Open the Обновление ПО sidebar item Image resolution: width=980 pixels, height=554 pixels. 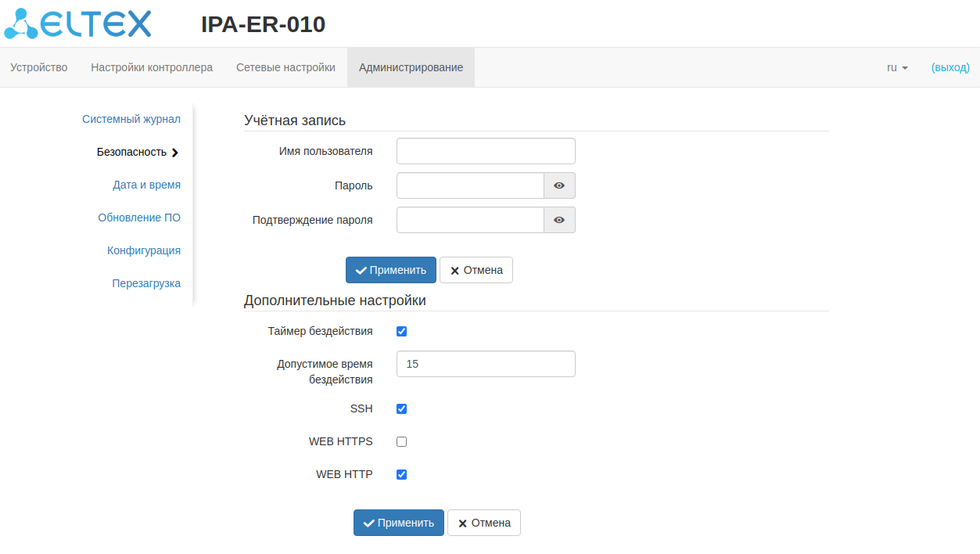click(139, 218)
